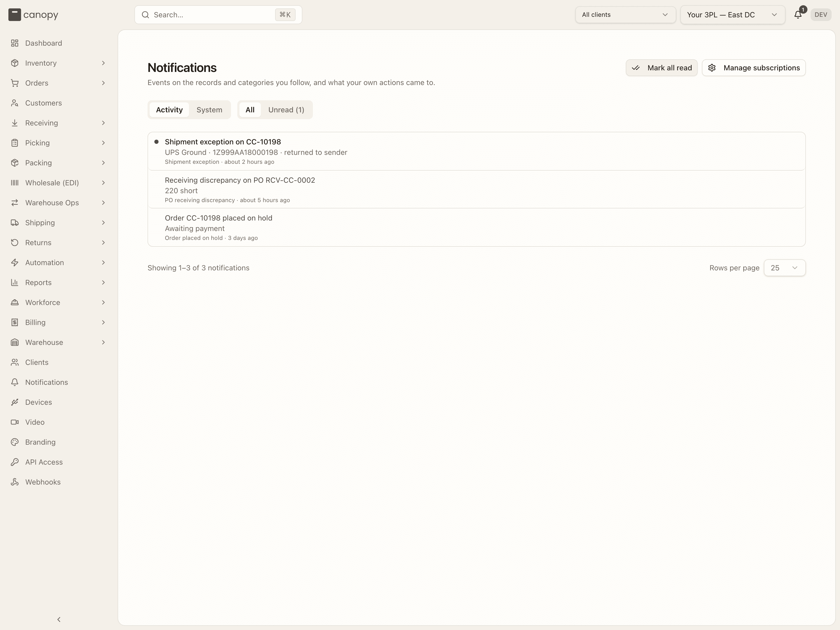Open the Dashboard grid icon
The image size is (840, 630).
(15, 43)
